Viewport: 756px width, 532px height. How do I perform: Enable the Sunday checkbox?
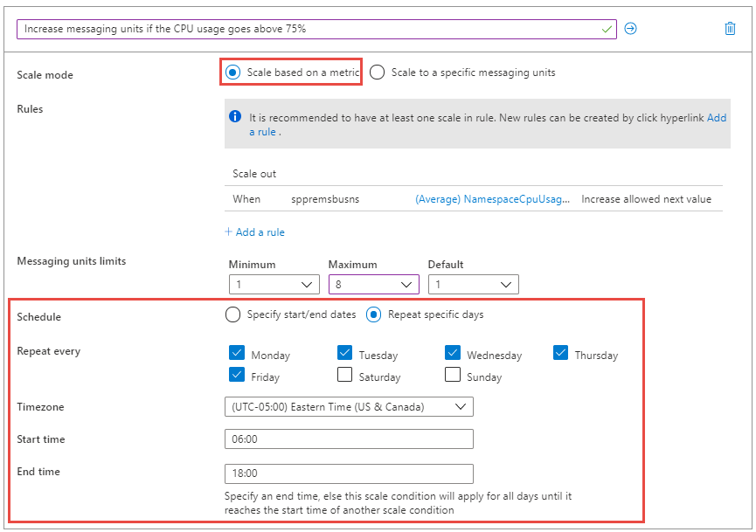(x=453, y=375)
